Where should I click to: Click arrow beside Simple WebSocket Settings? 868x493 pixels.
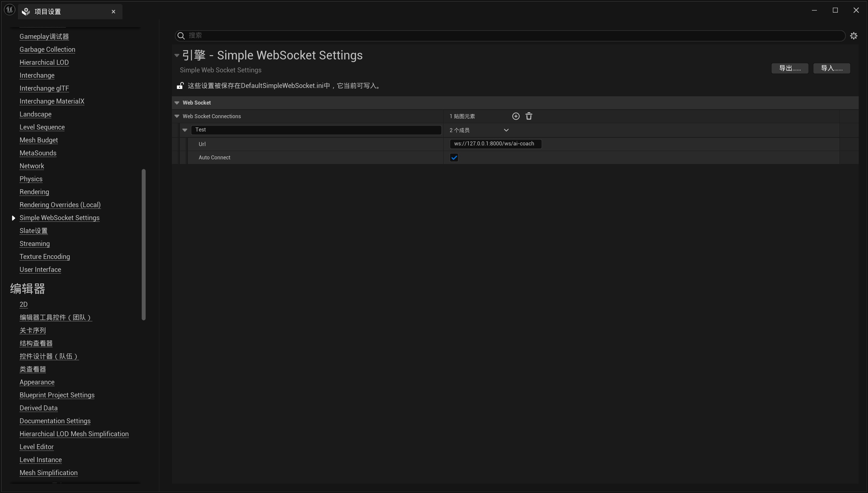(13, 218)
